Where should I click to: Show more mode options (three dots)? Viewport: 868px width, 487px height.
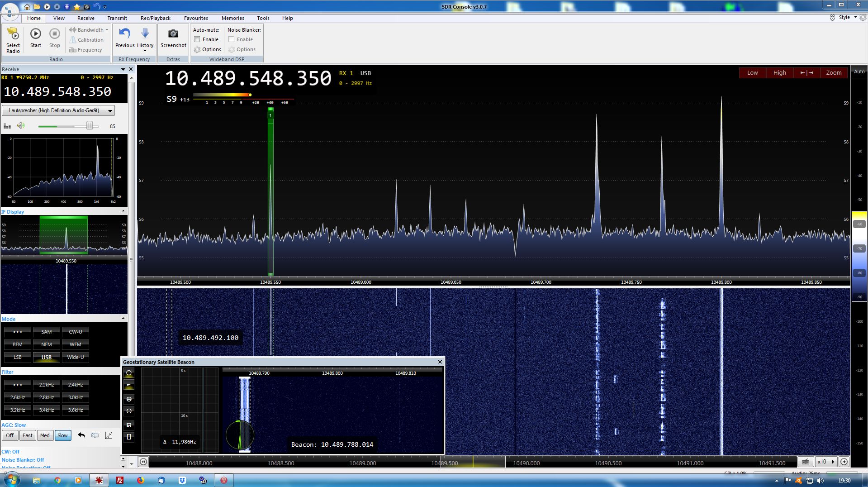coord(18,332)
